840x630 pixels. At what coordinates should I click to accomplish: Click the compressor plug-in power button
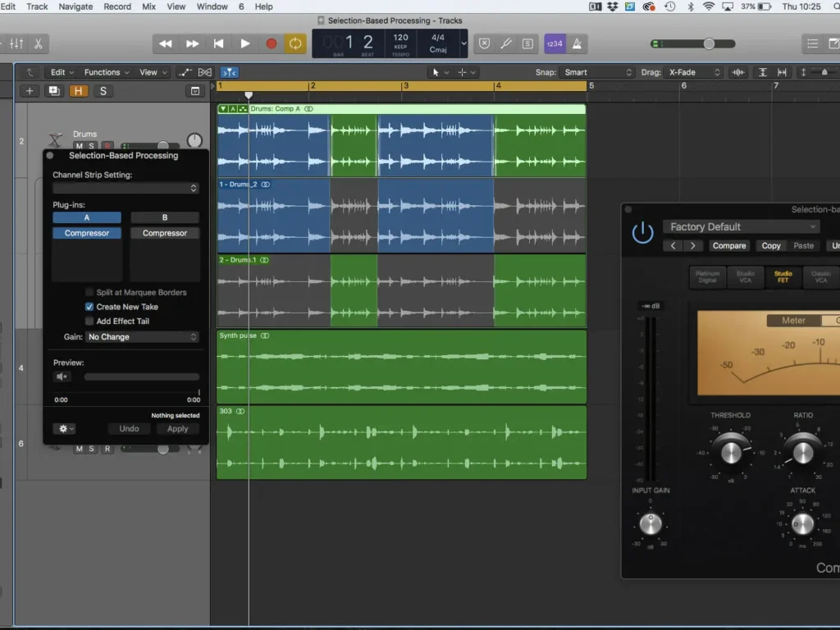pyautogui.click(x=642, y=233)
